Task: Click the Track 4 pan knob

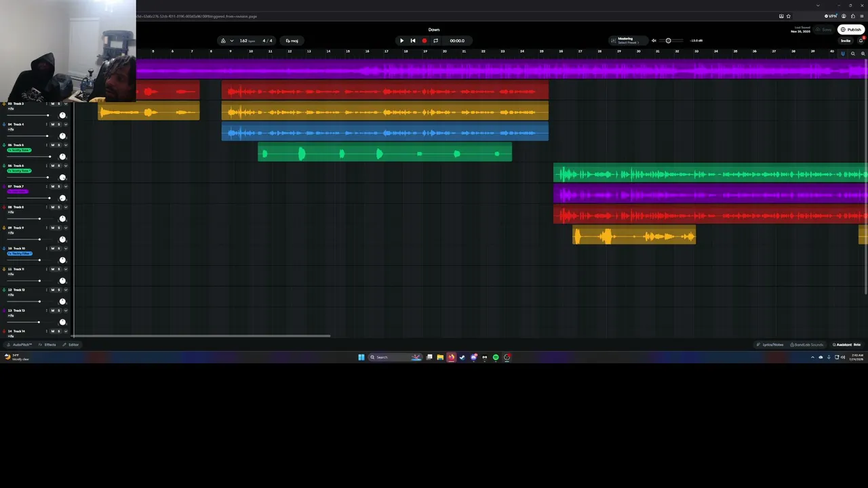Action: (62, 136)
